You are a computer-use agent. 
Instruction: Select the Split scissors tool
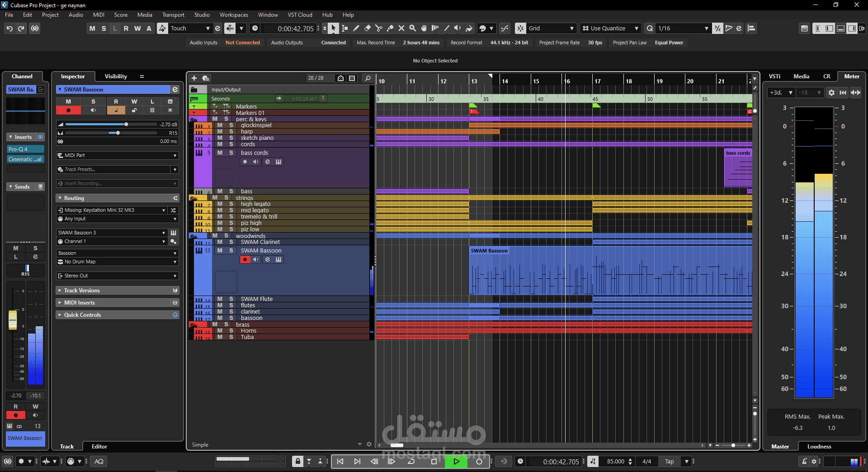[x=378, y=29]
